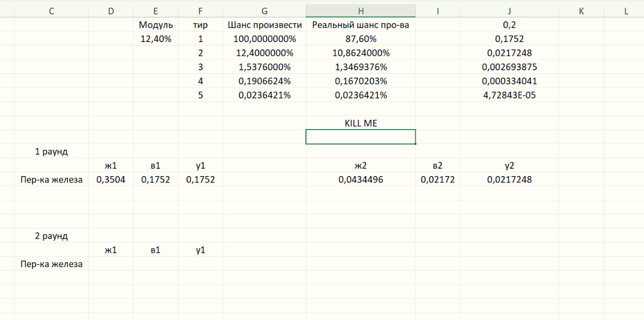
Task: Click the у2 header cell
Action: (x=509, y=166)
